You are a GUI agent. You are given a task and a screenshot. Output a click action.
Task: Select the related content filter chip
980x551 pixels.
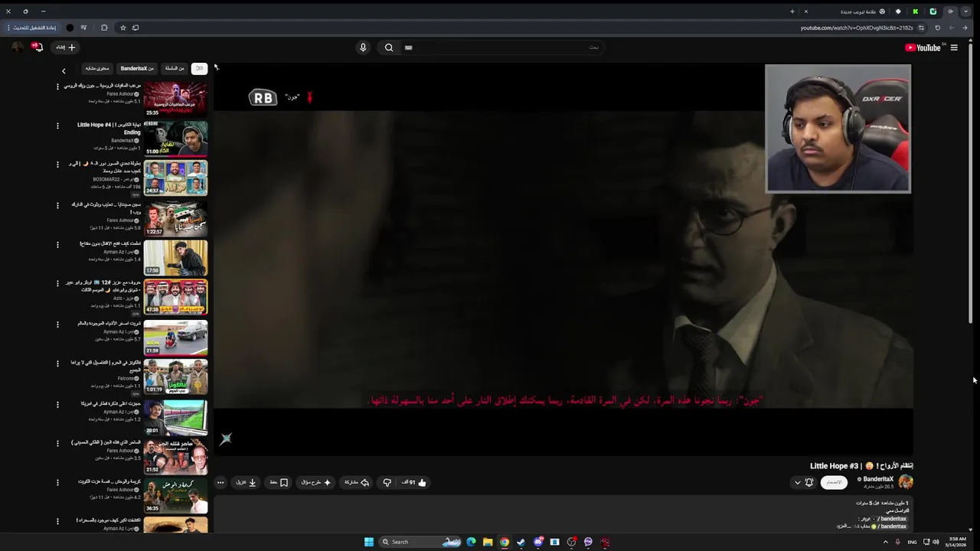[97, 68]
